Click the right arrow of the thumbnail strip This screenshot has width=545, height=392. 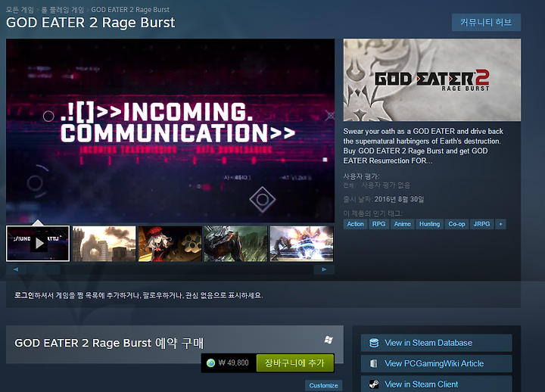point(324,269)
